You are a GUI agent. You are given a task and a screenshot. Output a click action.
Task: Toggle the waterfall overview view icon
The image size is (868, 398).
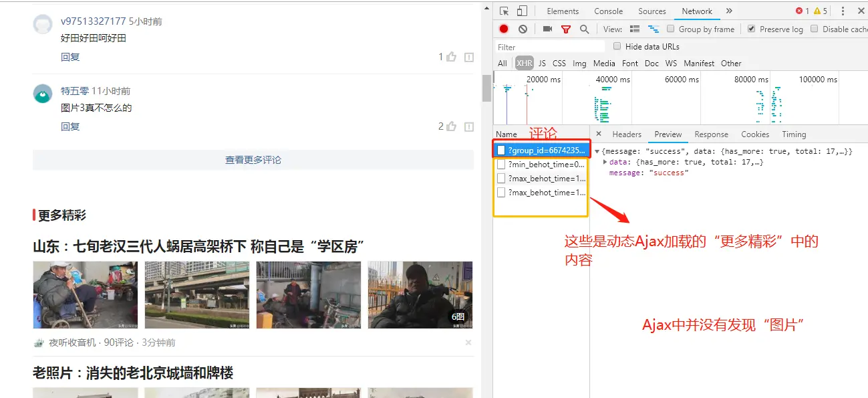[654, 29]
